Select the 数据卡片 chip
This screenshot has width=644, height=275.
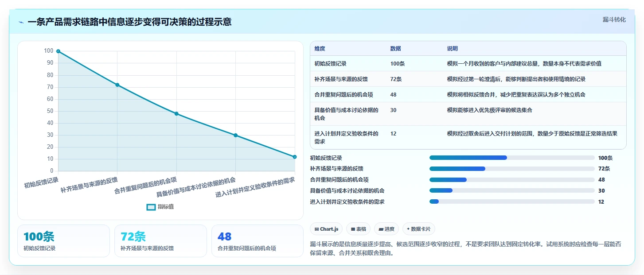[x=419, y=229]
